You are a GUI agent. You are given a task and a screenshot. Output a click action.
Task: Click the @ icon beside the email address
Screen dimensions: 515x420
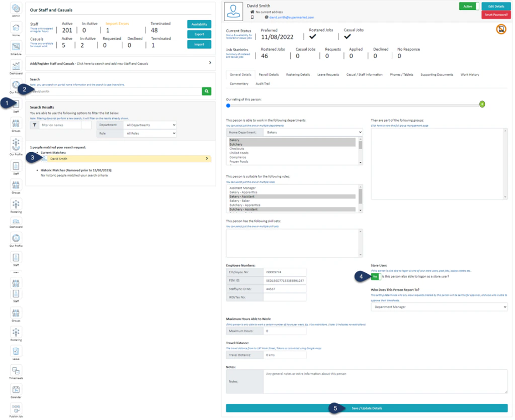point(267,17)
